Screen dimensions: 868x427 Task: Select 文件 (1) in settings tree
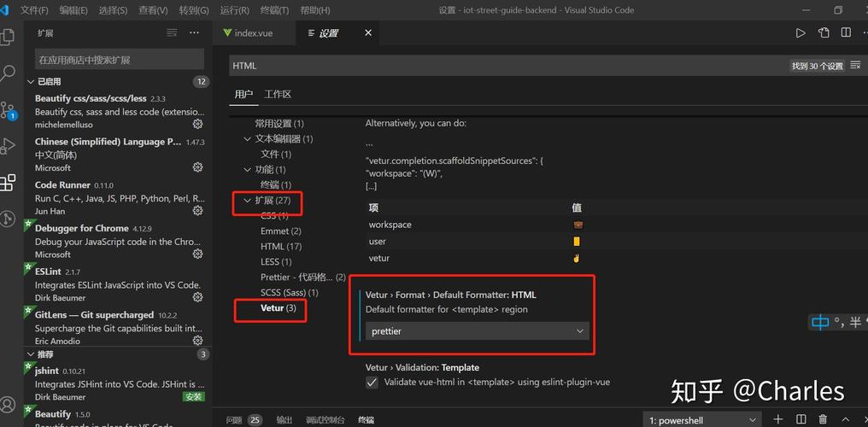coord(276,155)
